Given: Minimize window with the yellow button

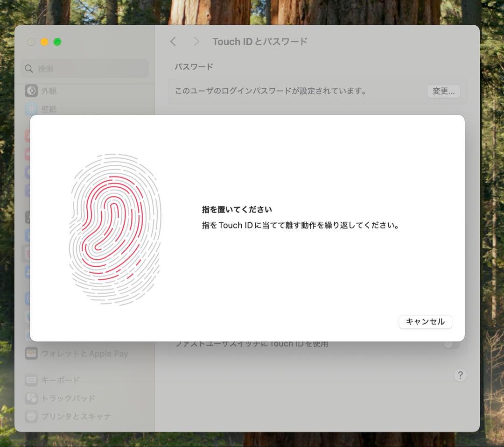Looking at the screenshot, I should click(x=44, y=42).
